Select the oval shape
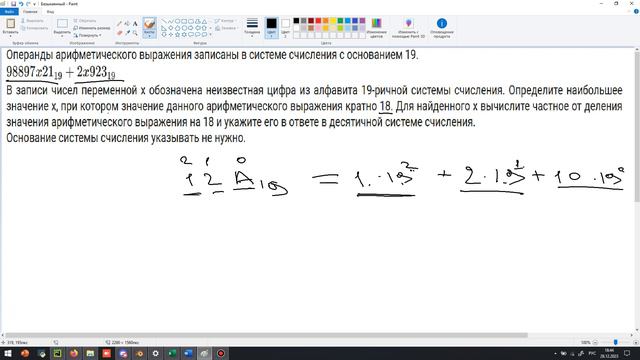 (178, 21)
